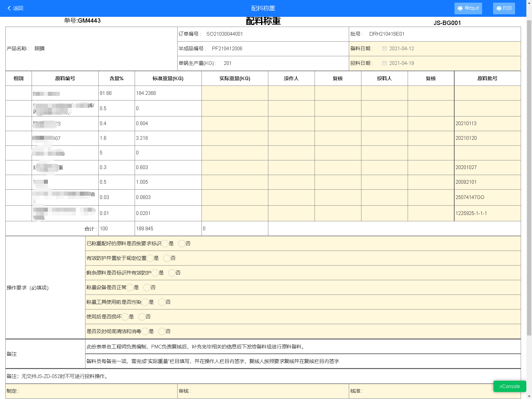Select 否 for 有效防护并置放于规定位置

tap(167, 258)
